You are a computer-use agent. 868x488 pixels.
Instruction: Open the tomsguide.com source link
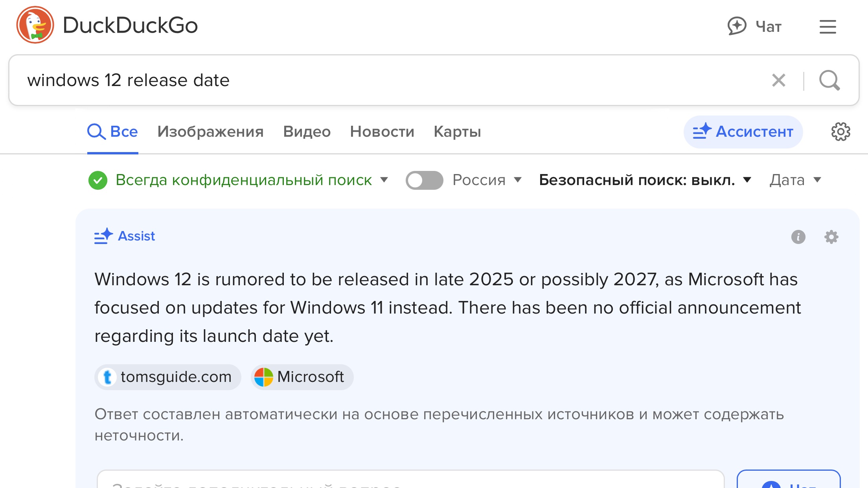click(x=167, y=377)
